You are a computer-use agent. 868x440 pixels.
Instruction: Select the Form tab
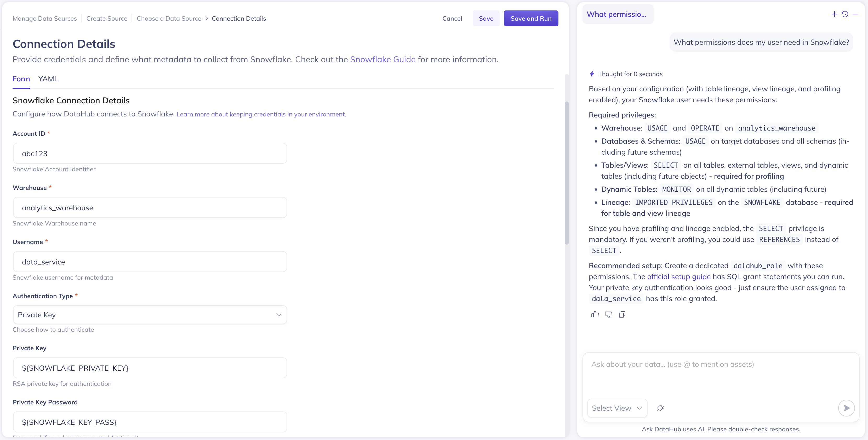pos(21,79)
